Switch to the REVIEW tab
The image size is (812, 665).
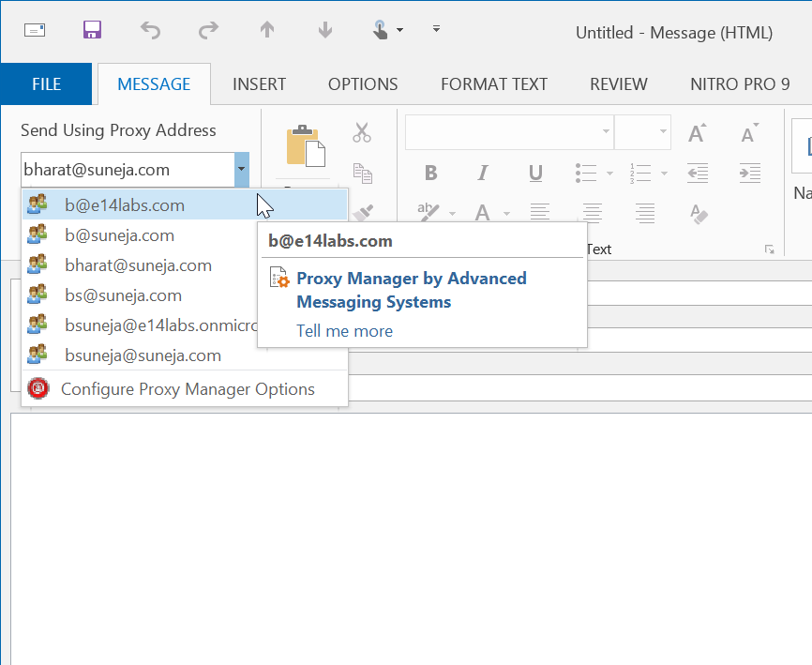click(618, 83)
